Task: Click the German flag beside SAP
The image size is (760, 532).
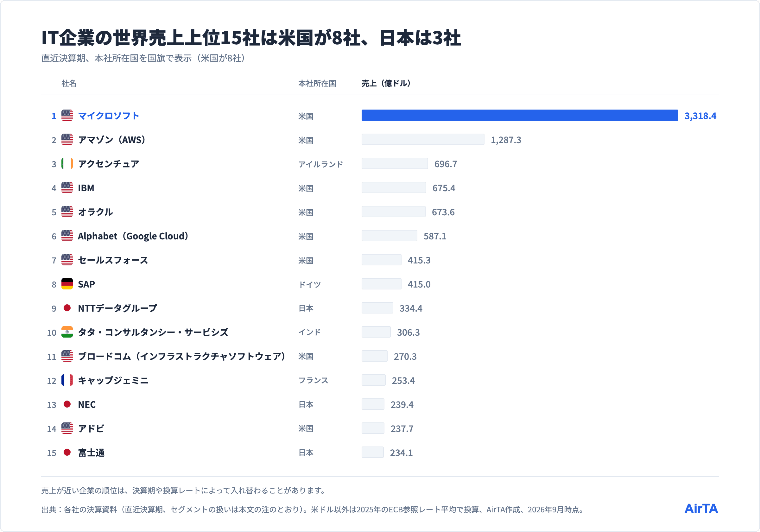Action: (67, 284)
